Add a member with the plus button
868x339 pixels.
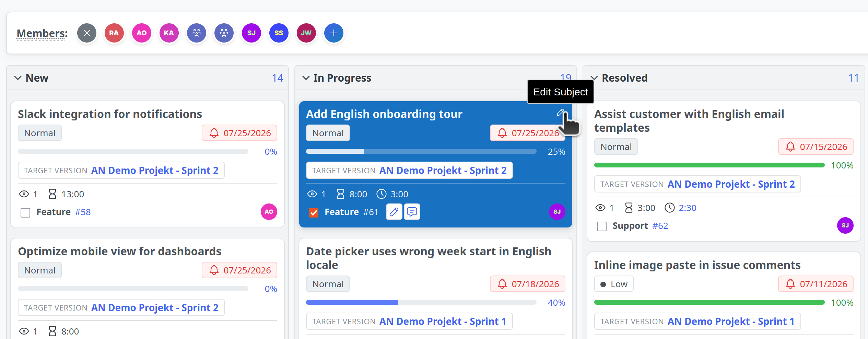[334, 33]
